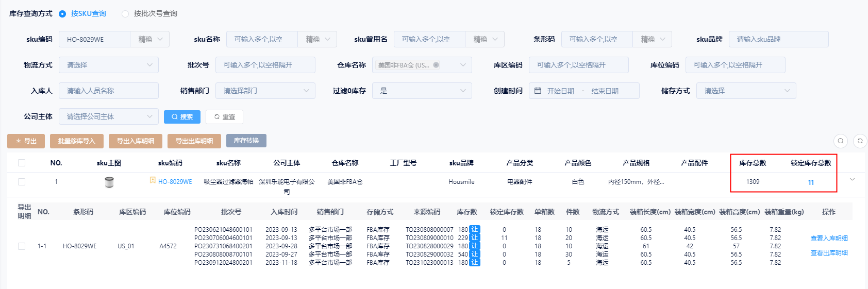Open the 销售部门 select box

(x=265, y=91)
